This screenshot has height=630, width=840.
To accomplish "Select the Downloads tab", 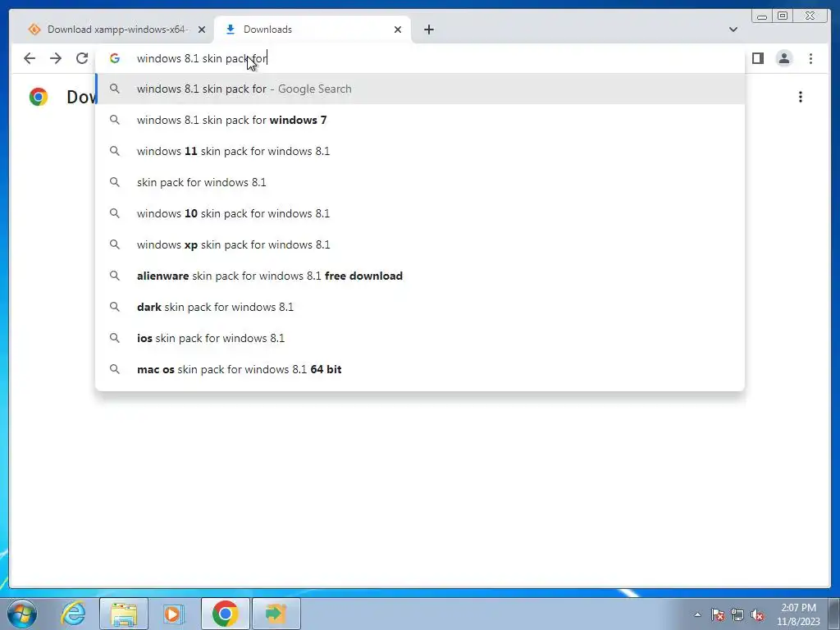I will [312, 30].
